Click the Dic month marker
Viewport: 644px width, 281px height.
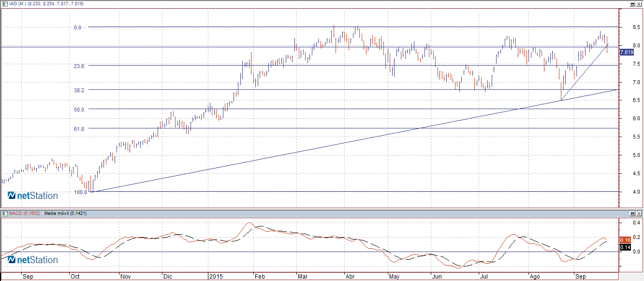169,277
